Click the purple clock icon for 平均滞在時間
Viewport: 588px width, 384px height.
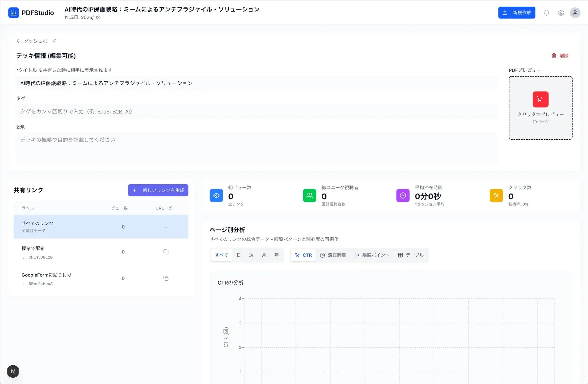coord(403,195)
